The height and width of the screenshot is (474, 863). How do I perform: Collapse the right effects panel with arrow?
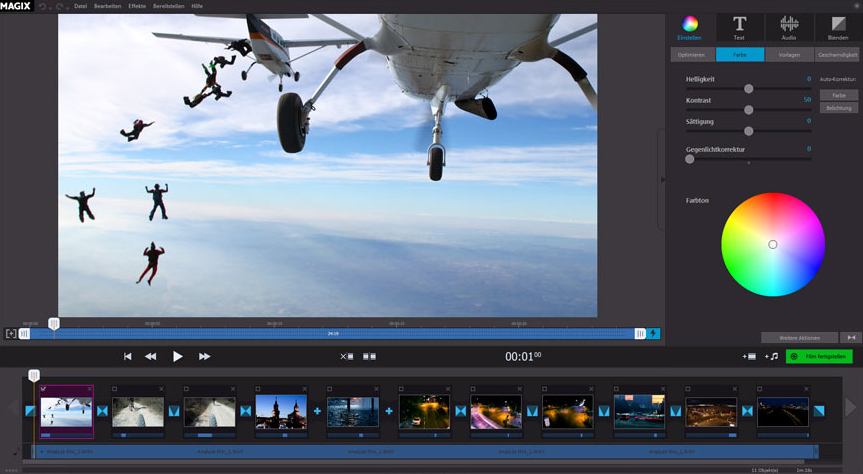click(x=662, y=180)
